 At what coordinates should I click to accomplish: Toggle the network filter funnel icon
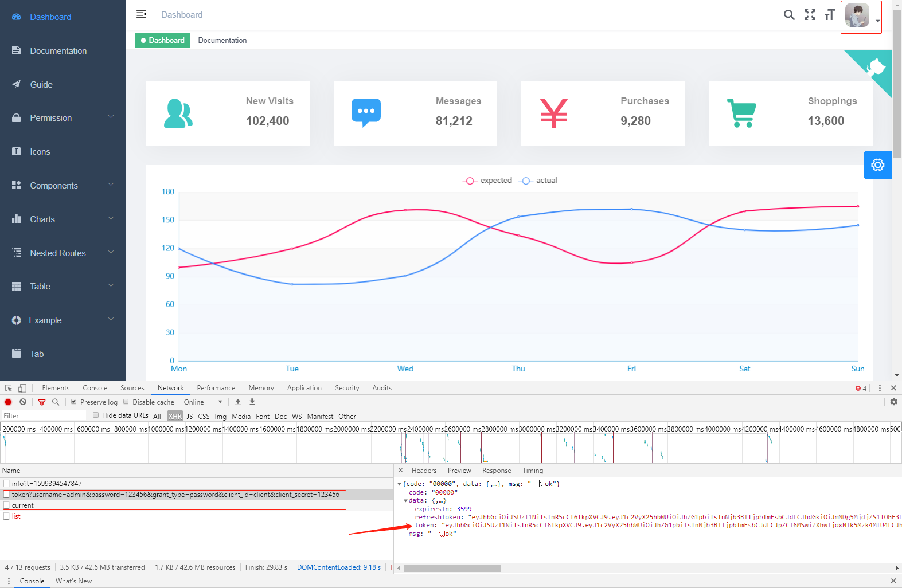point(42,402)
